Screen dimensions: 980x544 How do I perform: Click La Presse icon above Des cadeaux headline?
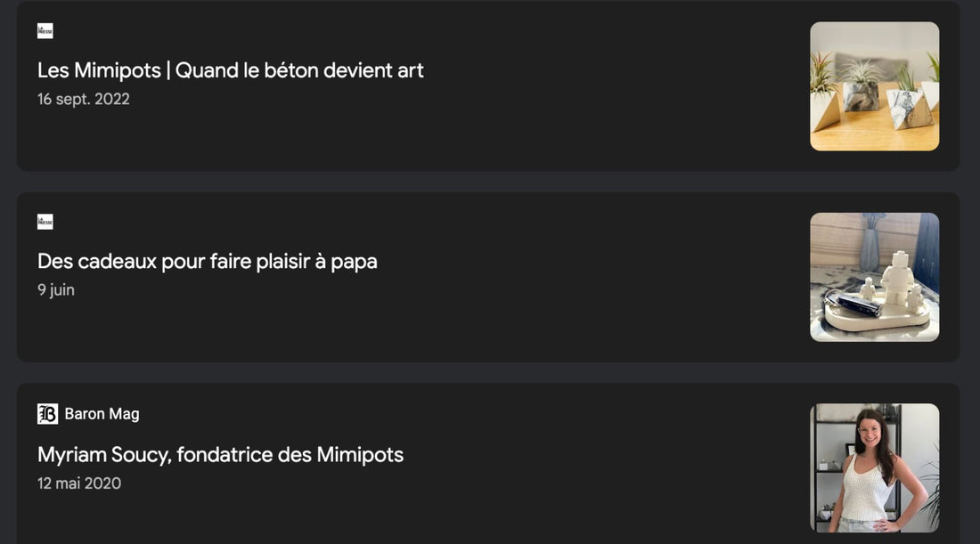tap(45, 222)
